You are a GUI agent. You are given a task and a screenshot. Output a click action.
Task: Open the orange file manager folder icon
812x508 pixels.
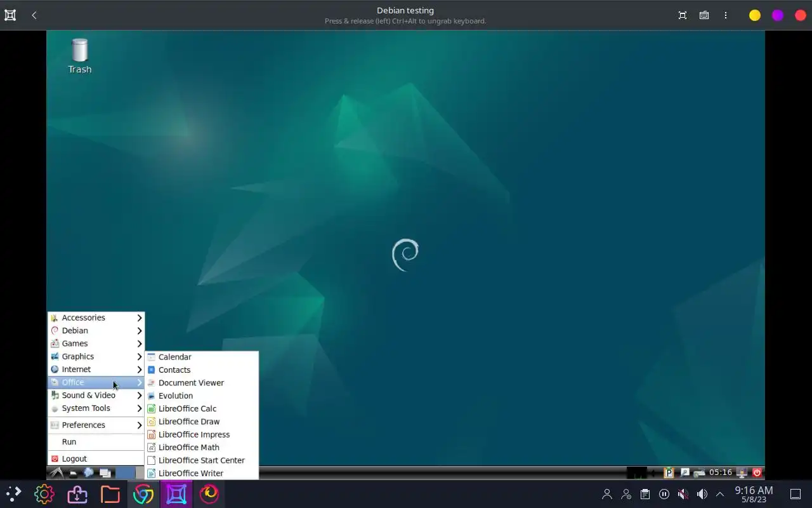(110, 494)
